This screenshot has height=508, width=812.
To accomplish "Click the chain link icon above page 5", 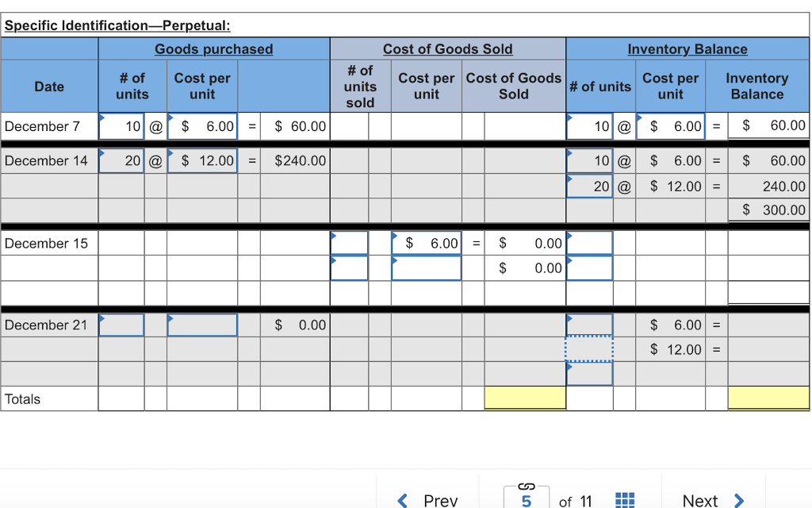I will click(x=527, y=483).
